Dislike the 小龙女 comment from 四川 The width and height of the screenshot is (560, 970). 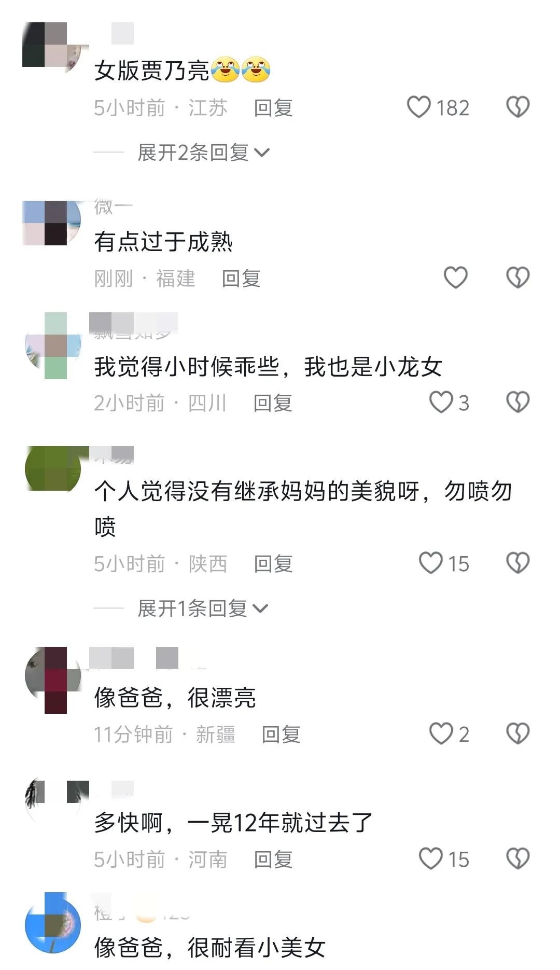pos(517,403)
